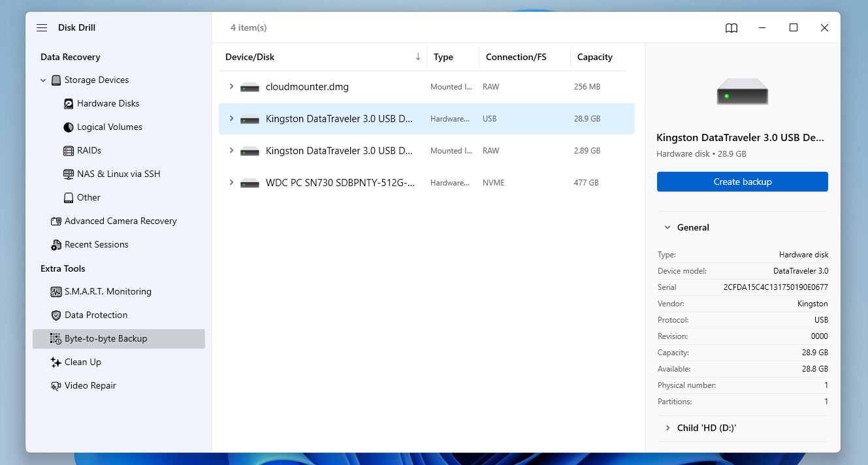868x465 pixels.
Task: Click the DataTraveler 3.0 device model value
Action: click(x=801, y=271)
